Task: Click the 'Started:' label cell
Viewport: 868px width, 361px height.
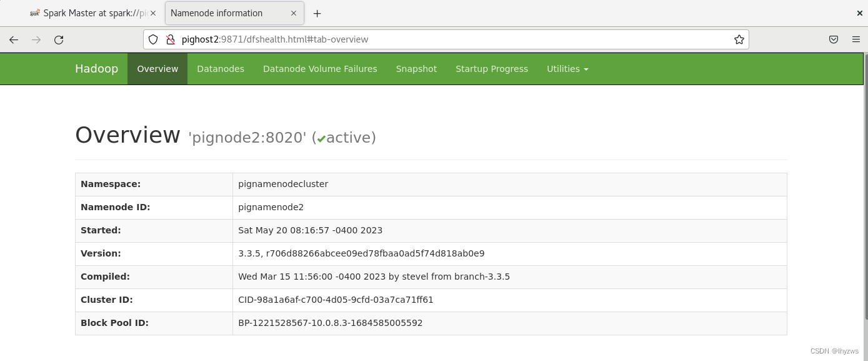Action: [154, 231]
